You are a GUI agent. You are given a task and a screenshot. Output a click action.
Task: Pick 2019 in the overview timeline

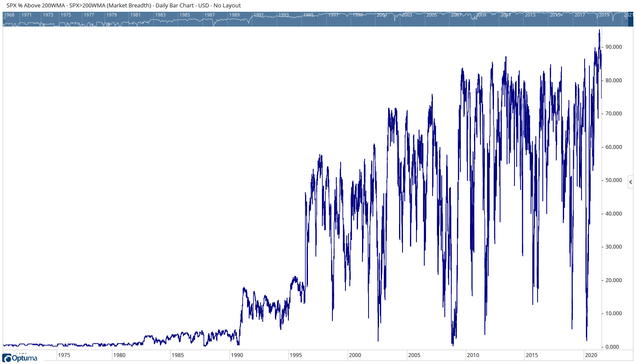pyautogui.click(x=604, y=15)
